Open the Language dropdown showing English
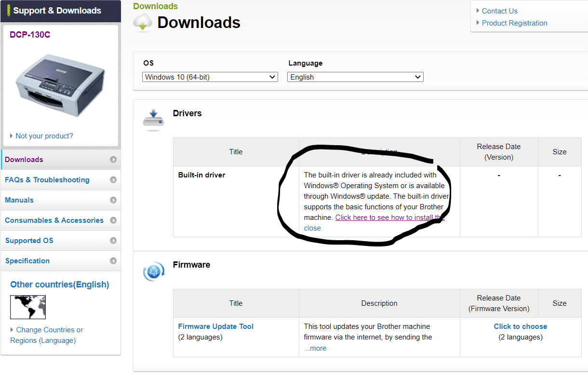The height and width of the screenshot is (381, 588). (x=355, y=77)
